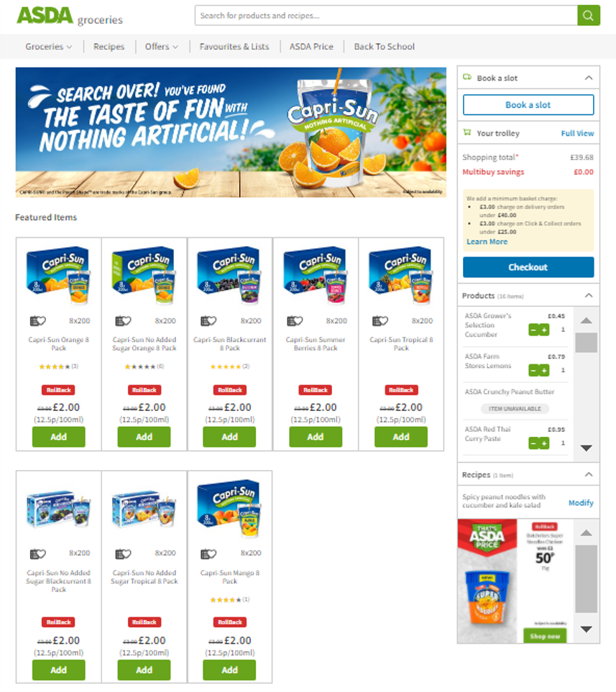Click in the product search field

coord(386,15)
